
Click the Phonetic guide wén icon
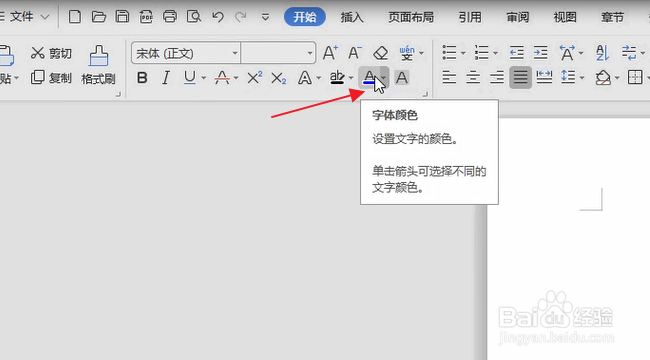coord(407,53)
